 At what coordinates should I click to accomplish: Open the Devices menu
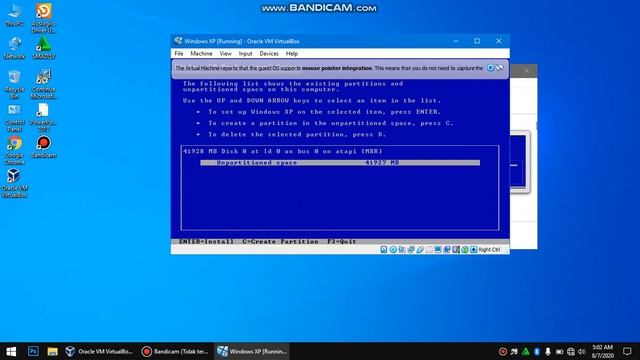pos(269,53)
